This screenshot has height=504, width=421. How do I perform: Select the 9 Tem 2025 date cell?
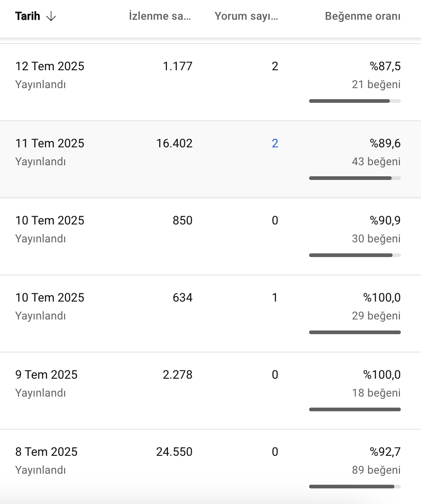point(46,375)
